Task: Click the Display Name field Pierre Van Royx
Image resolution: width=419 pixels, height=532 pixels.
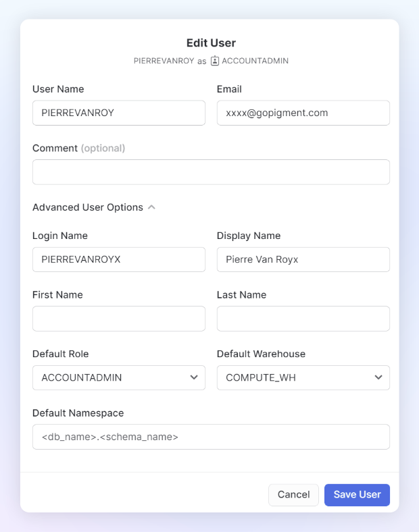Action: (303, 259)
